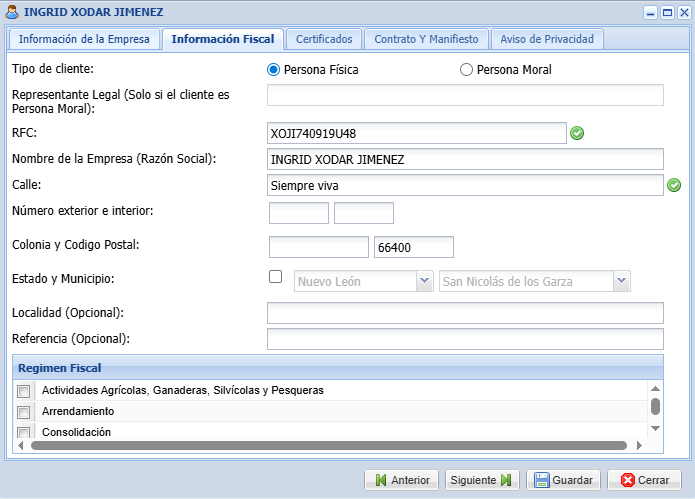The width and height of the screenshot is (695, 499).
Task: Click the Siguiente button
Action: (482, 480)
